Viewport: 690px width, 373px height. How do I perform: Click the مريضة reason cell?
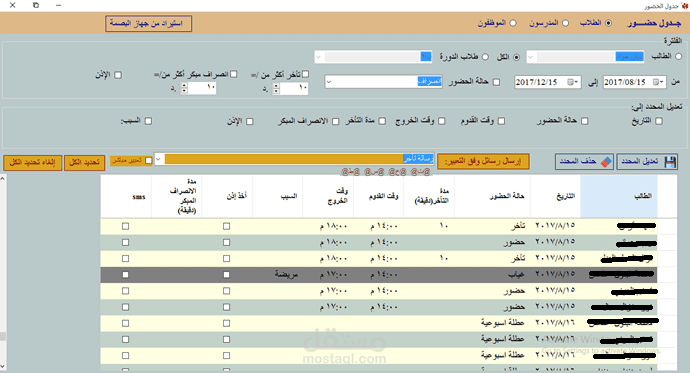278,274
